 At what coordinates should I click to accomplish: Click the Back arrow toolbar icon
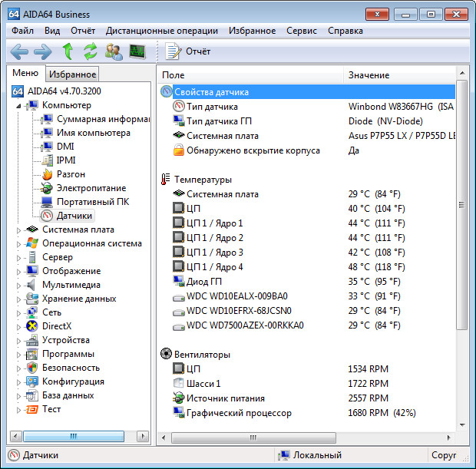tap(19, 51)
